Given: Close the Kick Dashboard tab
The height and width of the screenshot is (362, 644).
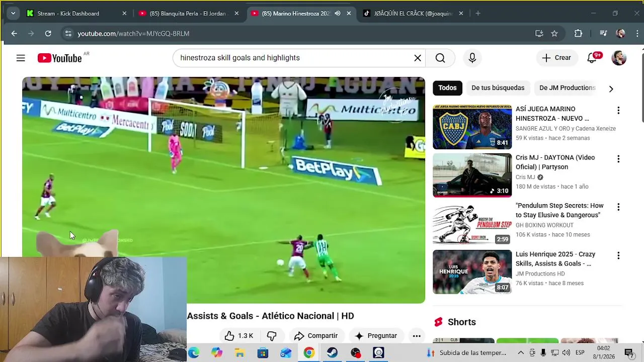Looking at the screenshot, I should tap(124, 14).
